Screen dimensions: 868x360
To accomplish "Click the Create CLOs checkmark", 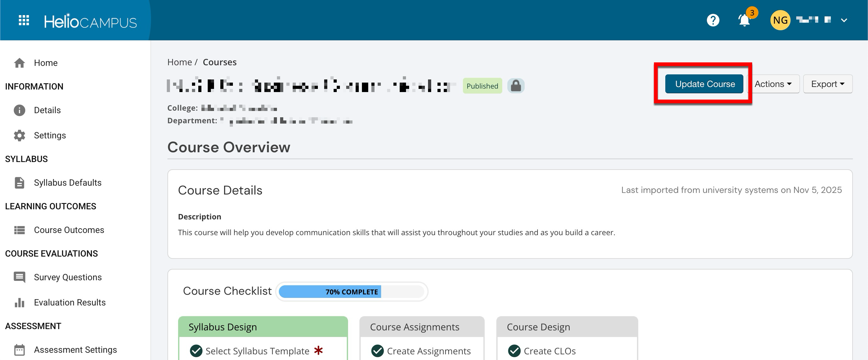I will point(514,351).
